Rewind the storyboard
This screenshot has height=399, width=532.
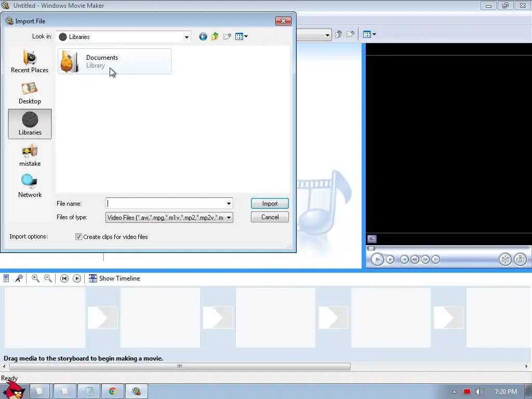coord(64,278)
